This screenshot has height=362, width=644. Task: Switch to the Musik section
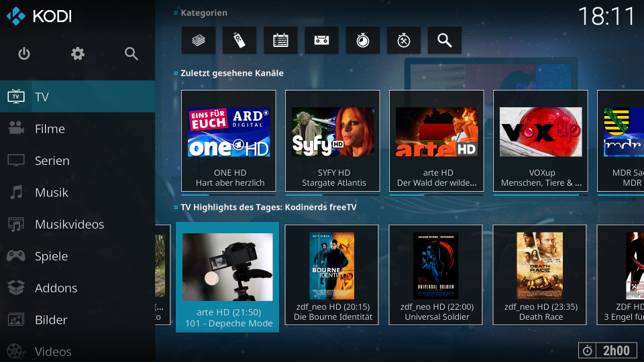tap(78, 192)
